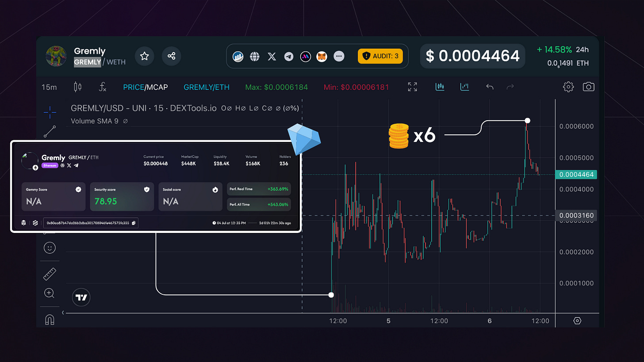
Task: Click the green 0.0004464 price axis label
Action: pyautogui.click(x=576, y=175)
